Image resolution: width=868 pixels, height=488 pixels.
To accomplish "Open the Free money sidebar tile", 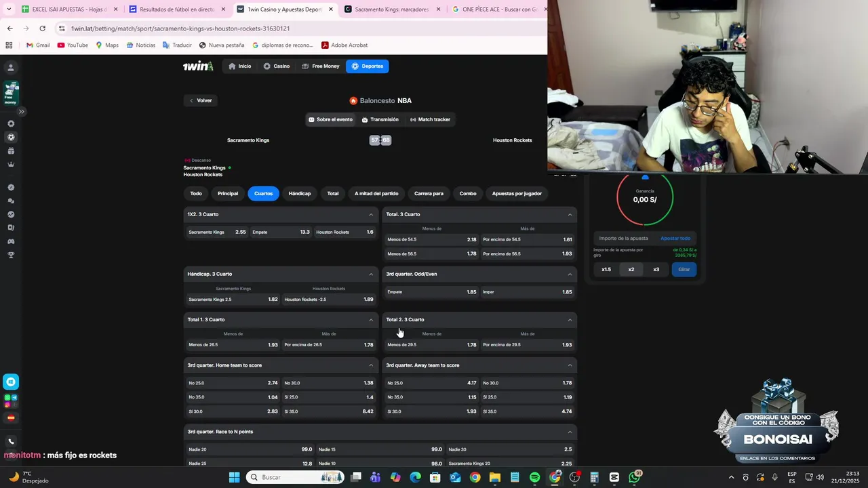I will coord(11,94).
